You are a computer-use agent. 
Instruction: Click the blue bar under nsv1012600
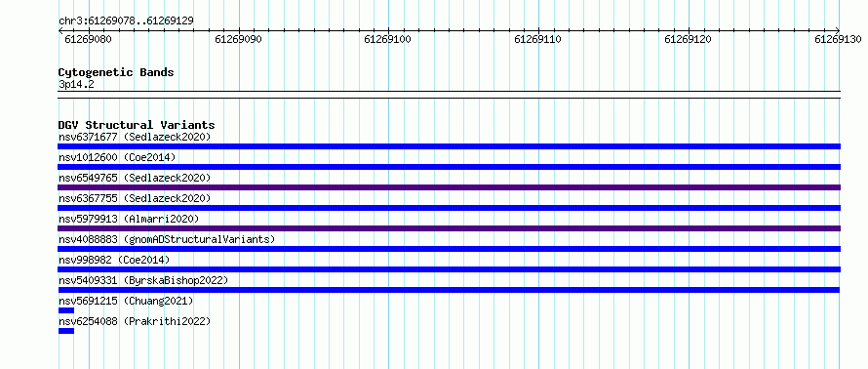coord(449,167)
